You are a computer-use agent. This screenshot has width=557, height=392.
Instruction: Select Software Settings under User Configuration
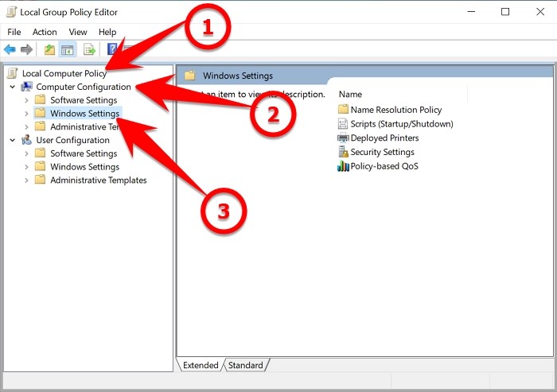point(84,153)
